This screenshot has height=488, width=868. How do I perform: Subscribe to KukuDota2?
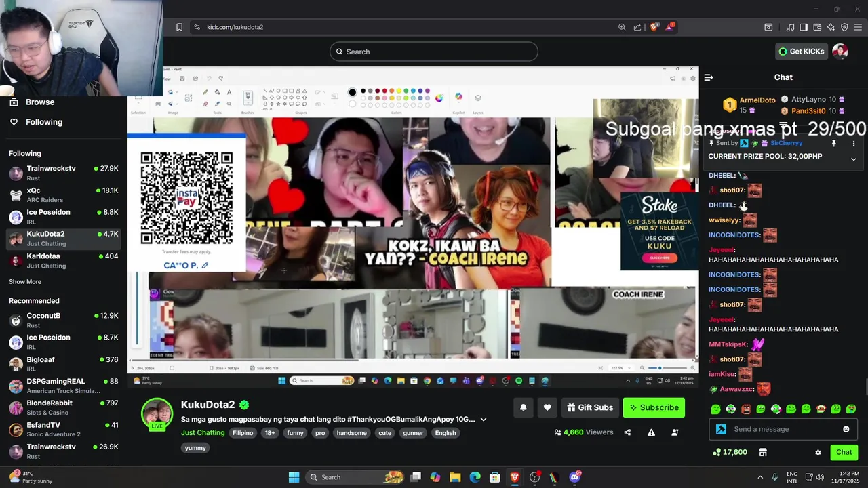654,407
